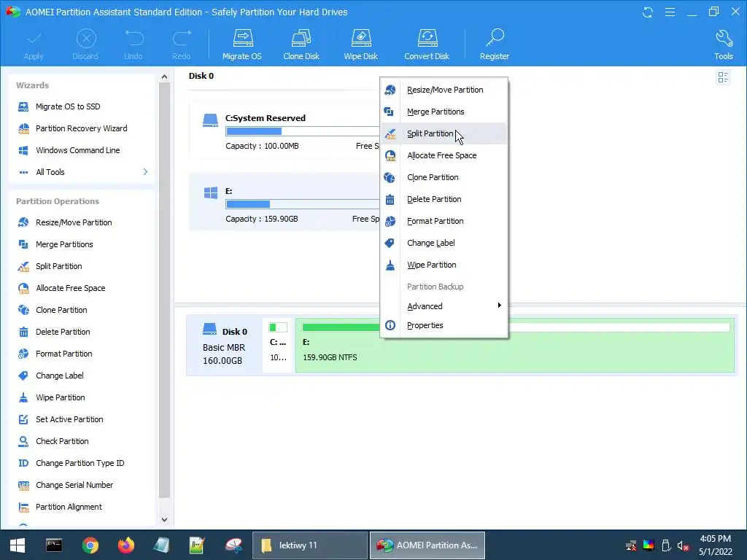
Task: Open Clone Disk from the toolbar
Action: pos(301,44)
